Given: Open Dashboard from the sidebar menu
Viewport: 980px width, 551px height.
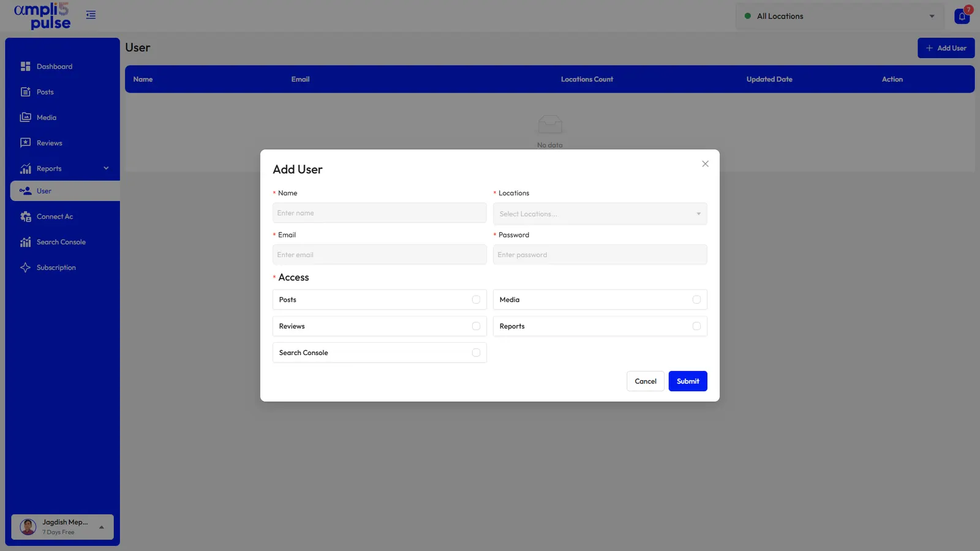Looking at the screenshot, I should (55, 66).
